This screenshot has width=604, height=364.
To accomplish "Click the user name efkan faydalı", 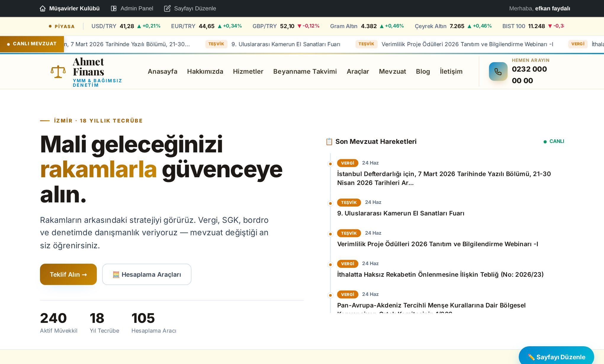I will [552, 9].
